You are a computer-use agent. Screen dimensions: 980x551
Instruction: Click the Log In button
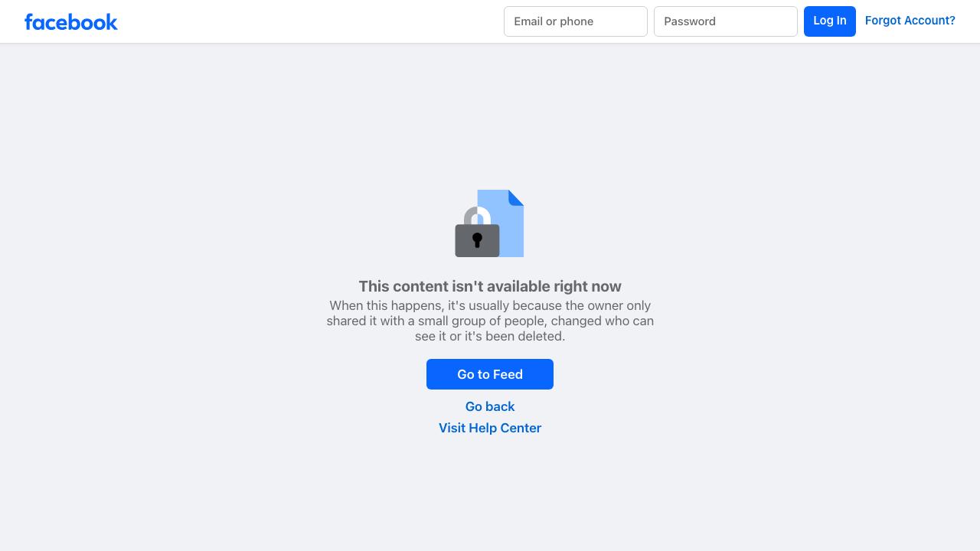830,21
